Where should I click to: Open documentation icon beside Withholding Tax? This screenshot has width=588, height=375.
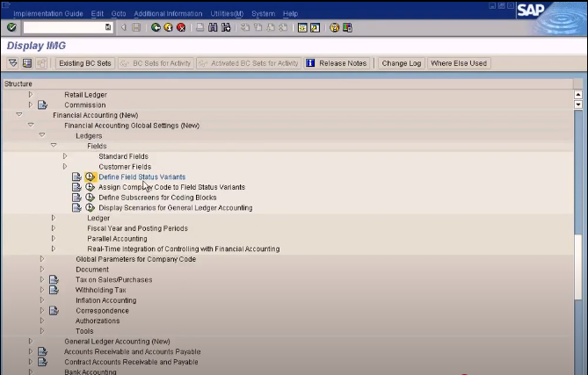point(54,290)
